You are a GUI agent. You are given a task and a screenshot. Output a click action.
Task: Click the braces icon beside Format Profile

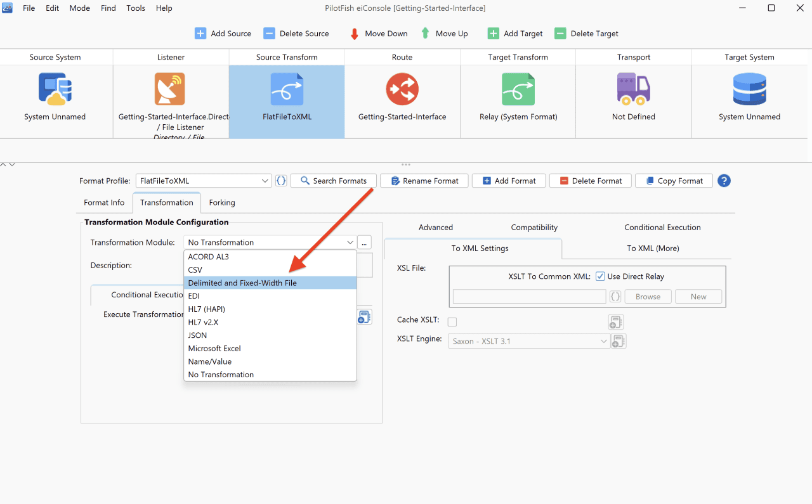pos(281,181)
